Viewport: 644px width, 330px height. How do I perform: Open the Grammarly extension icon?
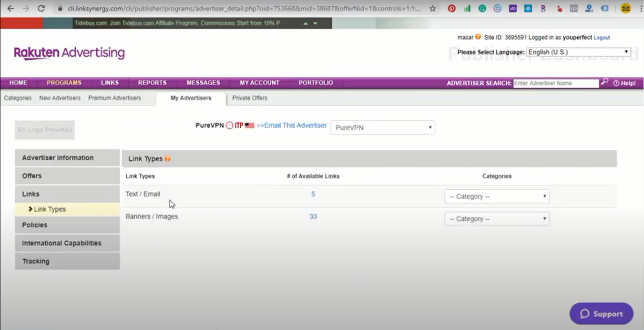coord(482,9)
